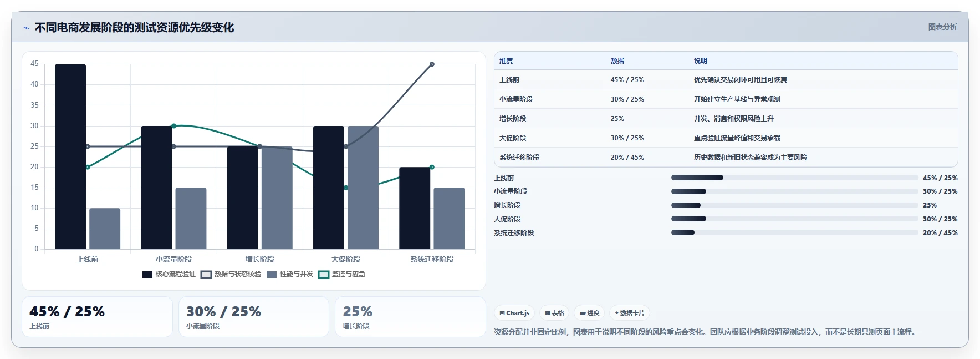The width and height of the screenshot is (980, 359).
Task: Click the dark bar for 大促阶段
Action: pyautogui.click(x=329, y=188)
